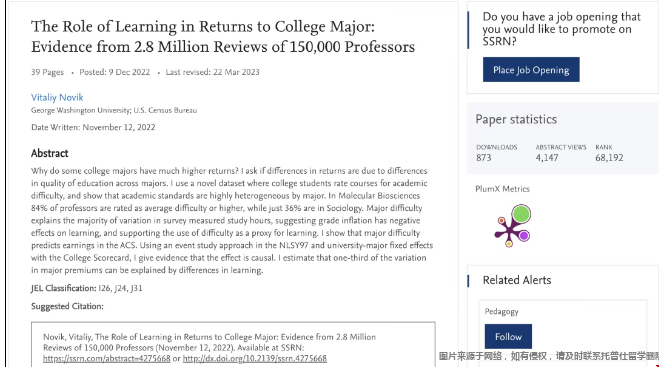
Task: Click the Pedagogy alert topic label
Action: click(501, 312)
